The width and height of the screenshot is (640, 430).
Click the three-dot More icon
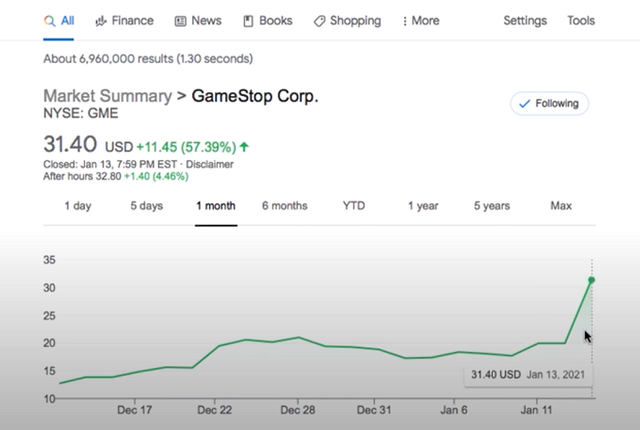pyautogui.click(x=404, y=21)
